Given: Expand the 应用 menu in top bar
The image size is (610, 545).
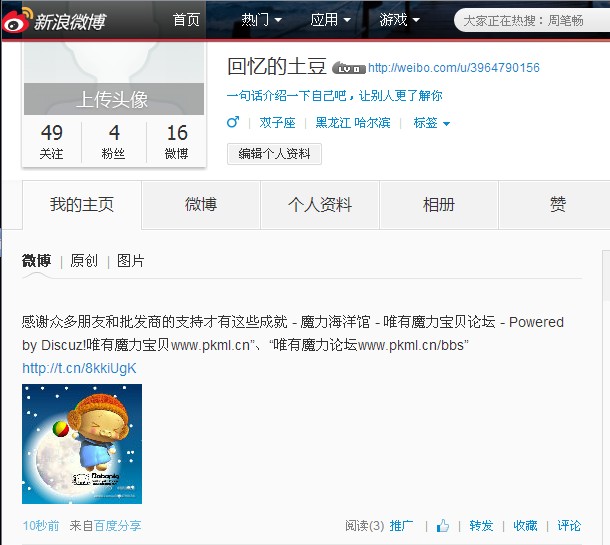Looking at the screenshot, I should point(330,20).
